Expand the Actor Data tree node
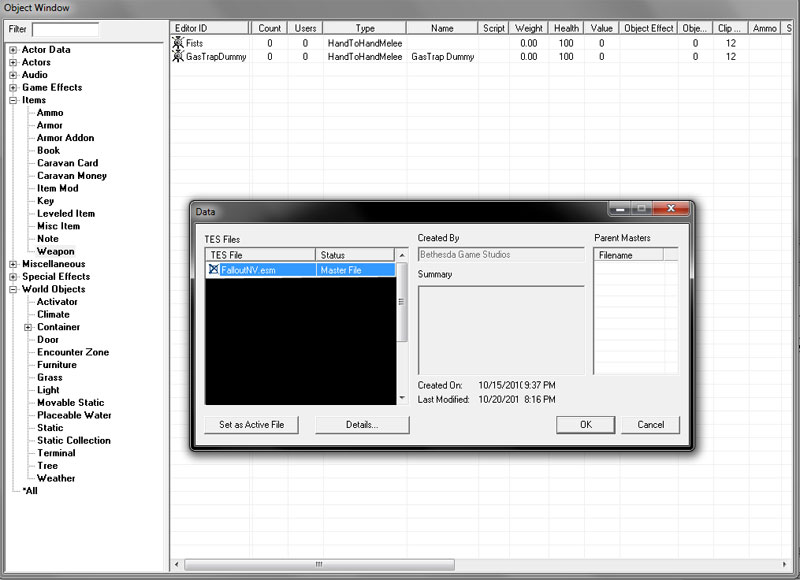 click(x=13, y=50)
